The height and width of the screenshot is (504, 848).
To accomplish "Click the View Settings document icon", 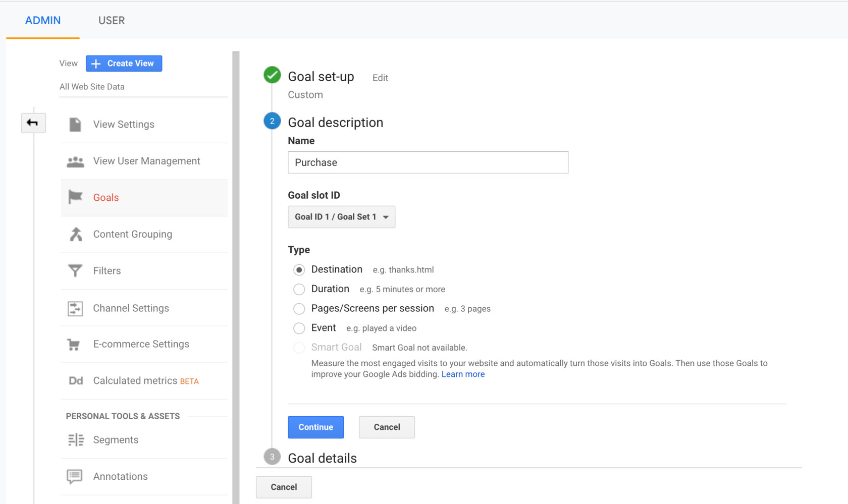I will [75, 125].
